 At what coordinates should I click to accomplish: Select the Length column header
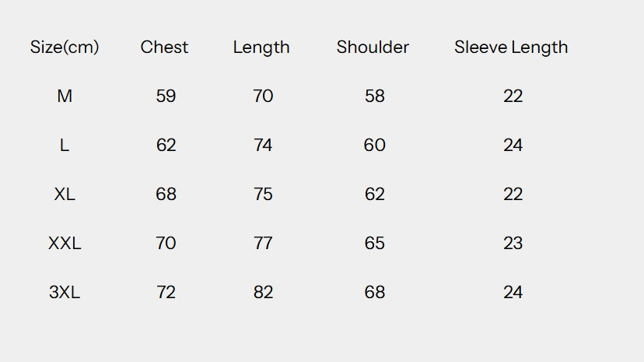click(261, 48)
